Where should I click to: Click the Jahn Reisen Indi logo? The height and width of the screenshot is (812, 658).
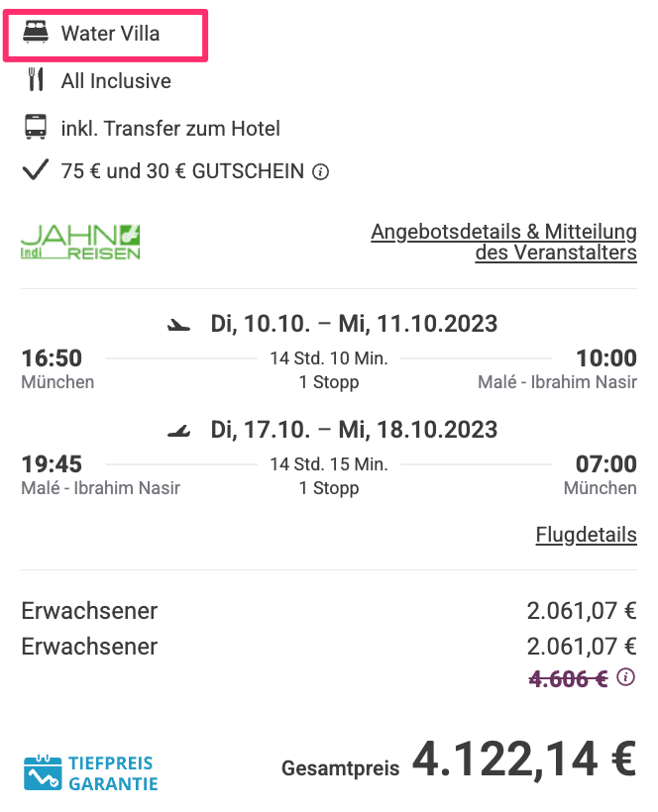(80, 242)
